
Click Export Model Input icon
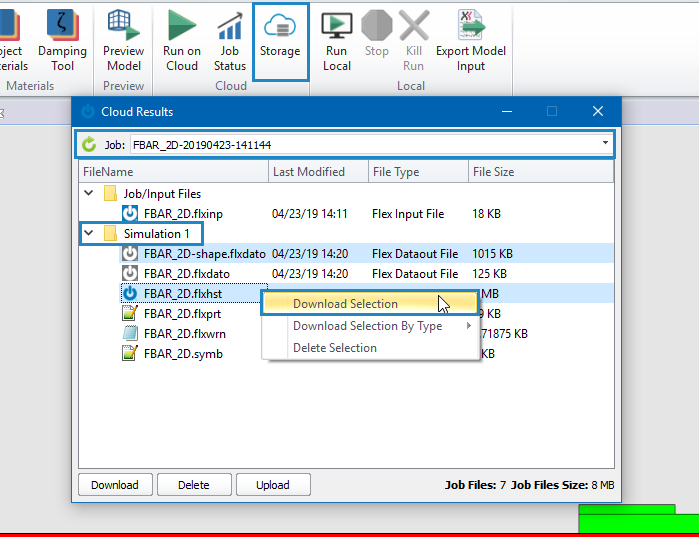471,25
